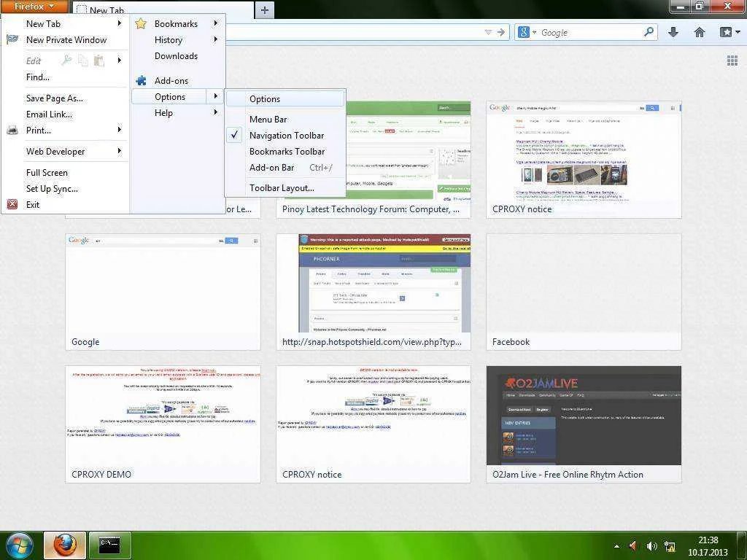Open the orange Firefox menu button
This screenshot has height=560, width=747.
(34, 6)
